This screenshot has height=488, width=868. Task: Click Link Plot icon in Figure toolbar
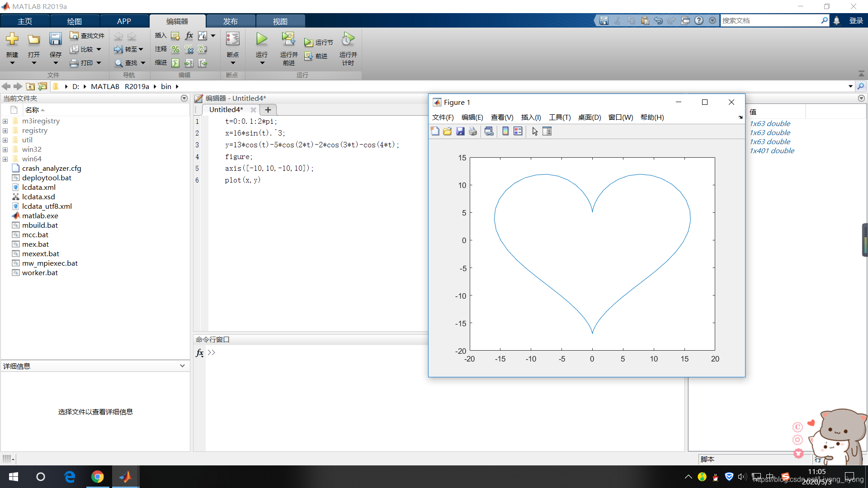489,131
